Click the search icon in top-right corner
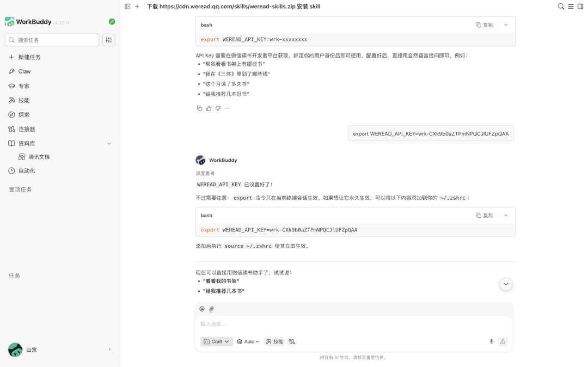The width and height of the screenshot is (588, 367). pos(561,7)
